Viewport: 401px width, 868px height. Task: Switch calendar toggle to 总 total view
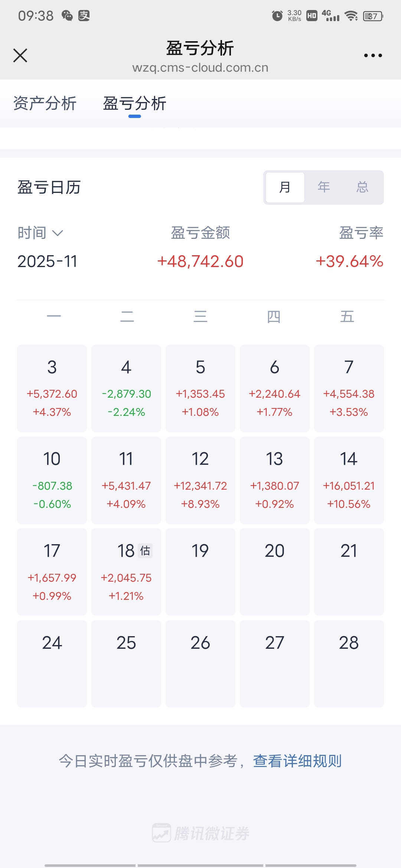pos(362,187)
